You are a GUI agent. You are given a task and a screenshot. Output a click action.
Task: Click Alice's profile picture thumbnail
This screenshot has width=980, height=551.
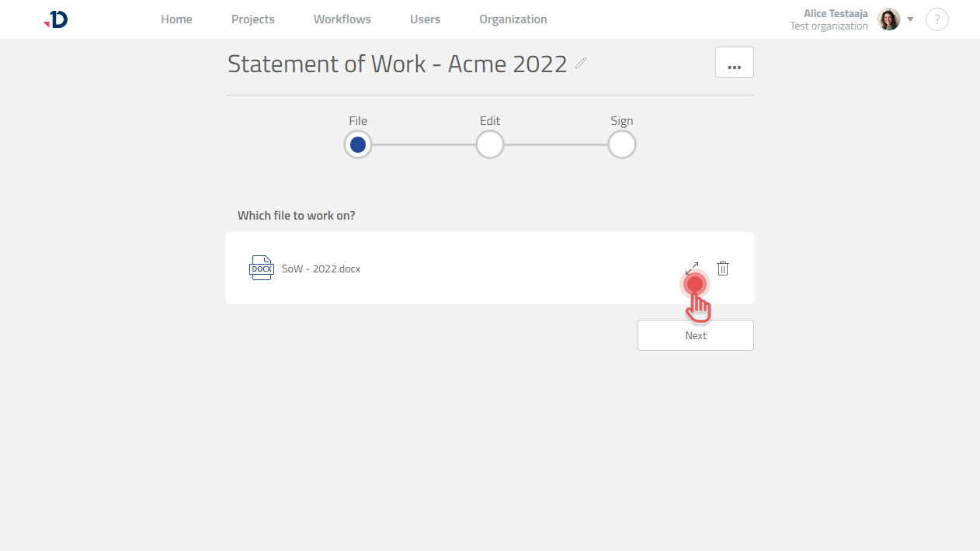tap(888, 19)
